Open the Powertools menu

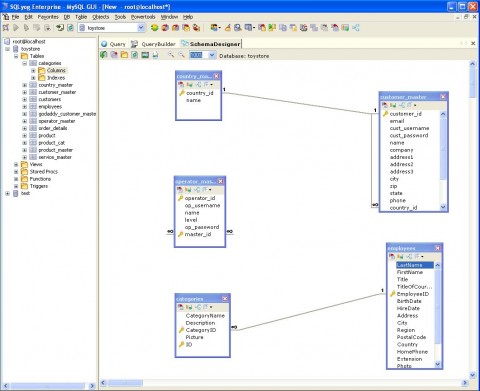pos(143,17)
